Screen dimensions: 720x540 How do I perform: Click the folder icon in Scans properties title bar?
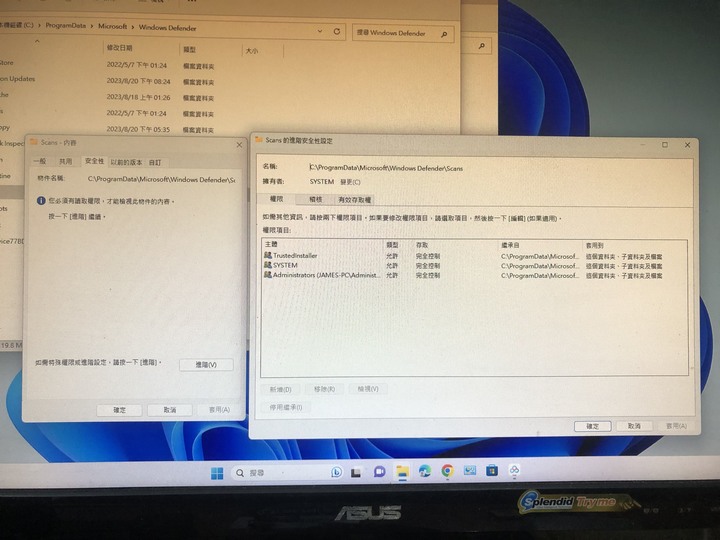pos(34,142)
